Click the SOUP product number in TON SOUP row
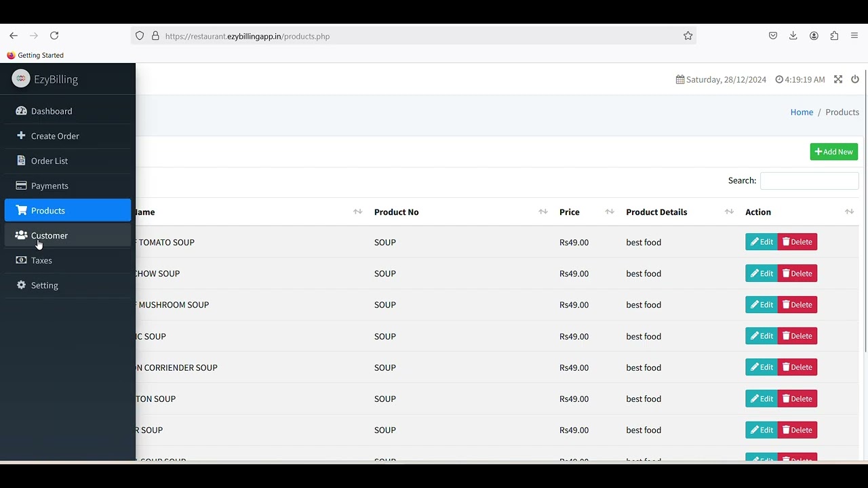This screenshot has width=868, height=488. [x=384, y=399]
